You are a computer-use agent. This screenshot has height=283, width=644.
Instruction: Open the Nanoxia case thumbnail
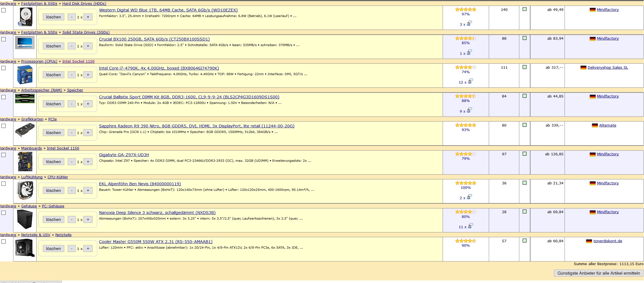[x=25, y=219]
